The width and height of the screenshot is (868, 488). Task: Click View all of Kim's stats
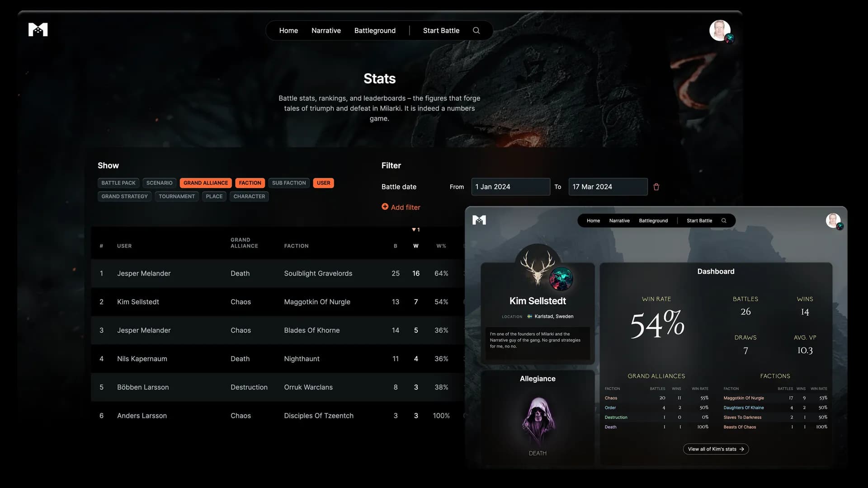tap(716, 449)
